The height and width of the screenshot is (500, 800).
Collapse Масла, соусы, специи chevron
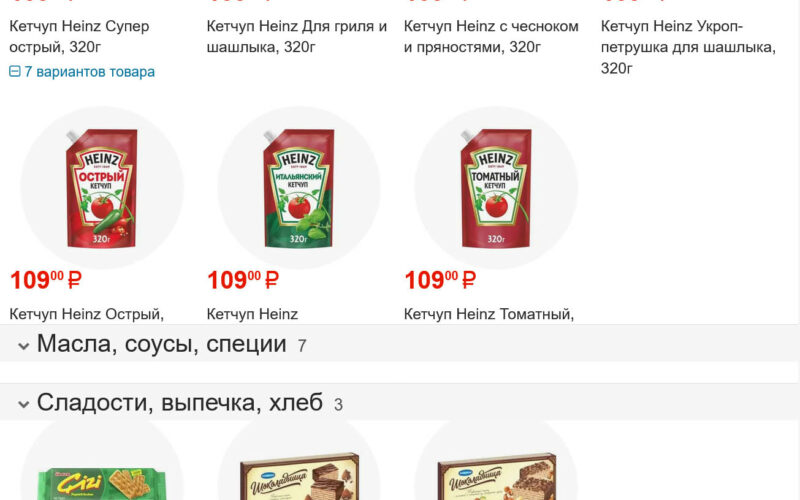(x=23, y=346)
